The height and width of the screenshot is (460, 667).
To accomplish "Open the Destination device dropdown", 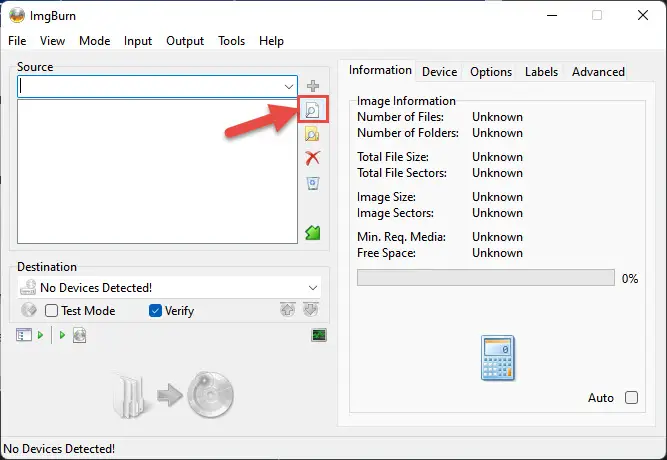I will (x=313, y=288).
